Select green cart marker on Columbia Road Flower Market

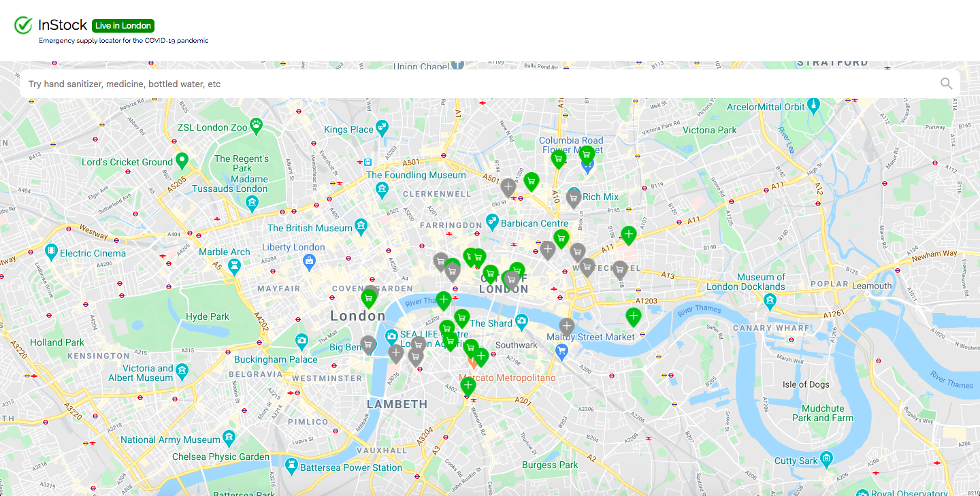[587, 155]
